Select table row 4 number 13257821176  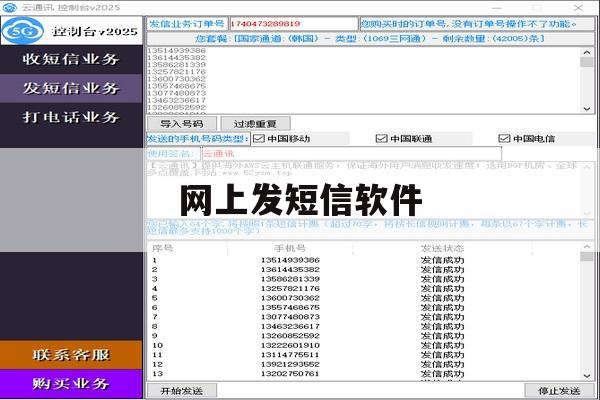(290, 289)
